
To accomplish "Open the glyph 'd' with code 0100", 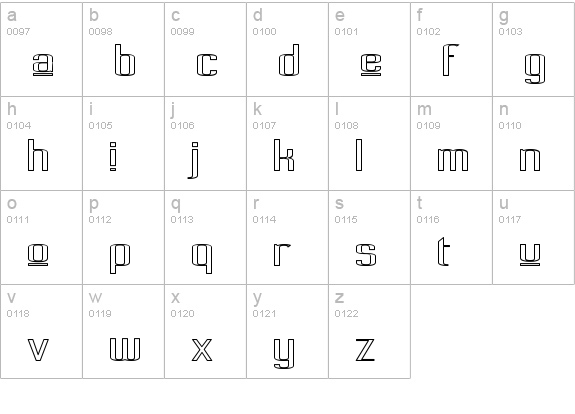I will click(288, 50).
